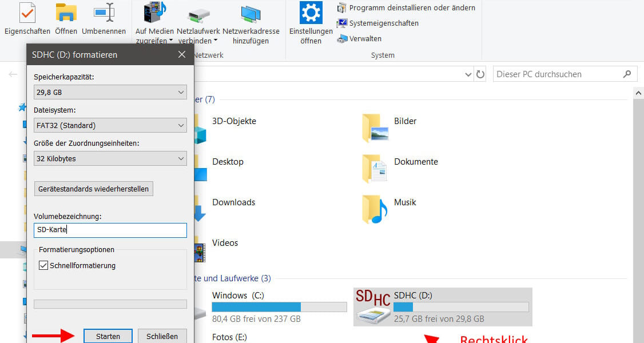
Task: Click the 3D-Objekte folder label
Action: [234, 121]
